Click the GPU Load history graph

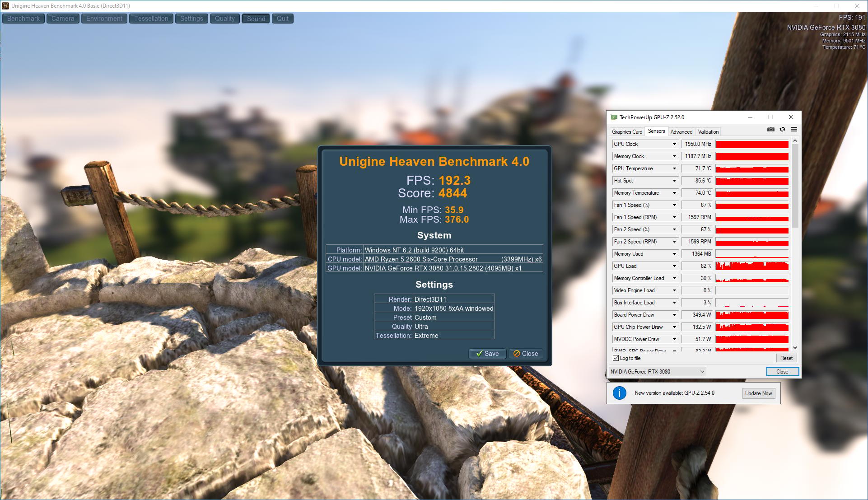[752, 266]
